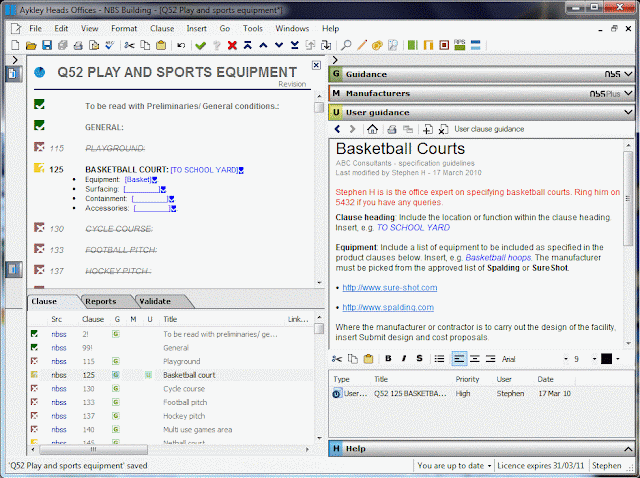Click the New document toolbar icon
The height and width of the screenshot is (478, 640).
(x=16, y=45)
